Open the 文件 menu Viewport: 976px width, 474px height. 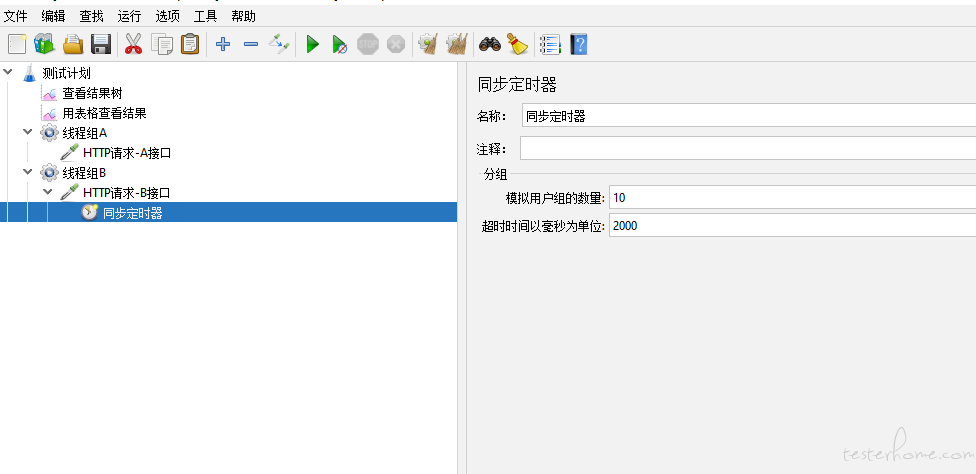click(x=16, y=16)
